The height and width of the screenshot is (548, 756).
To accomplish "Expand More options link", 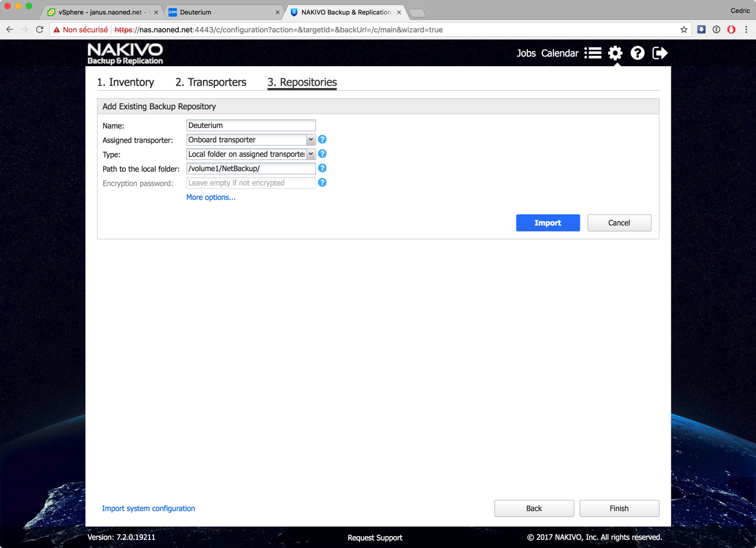I will click(x=210, y=197).
